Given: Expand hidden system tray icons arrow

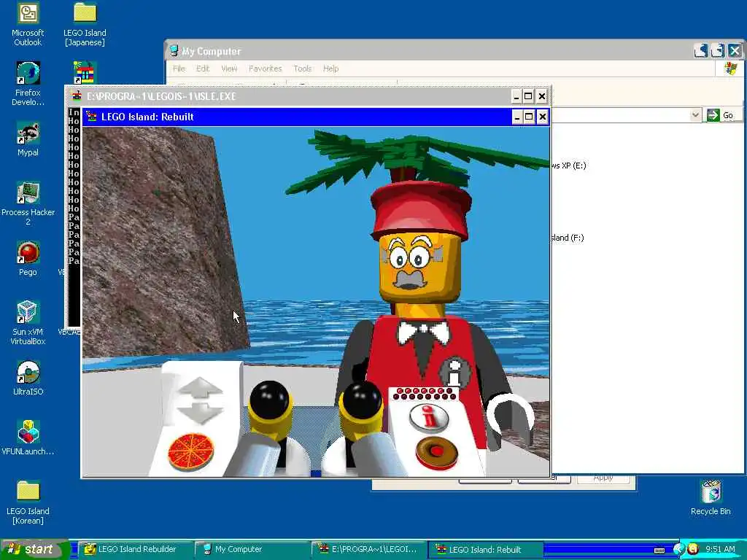Looking at the screenshot, I should [678, 549].
